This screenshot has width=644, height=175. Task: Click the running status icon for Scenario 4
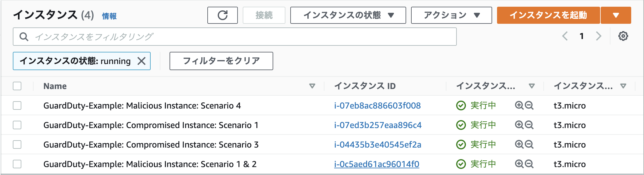tap(461, 105)
